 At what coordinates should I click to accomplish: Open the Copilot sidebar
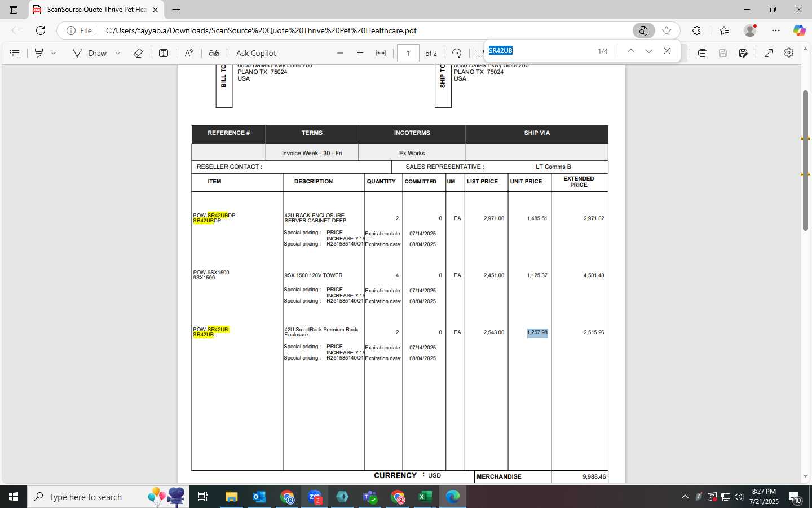(799, 30)
